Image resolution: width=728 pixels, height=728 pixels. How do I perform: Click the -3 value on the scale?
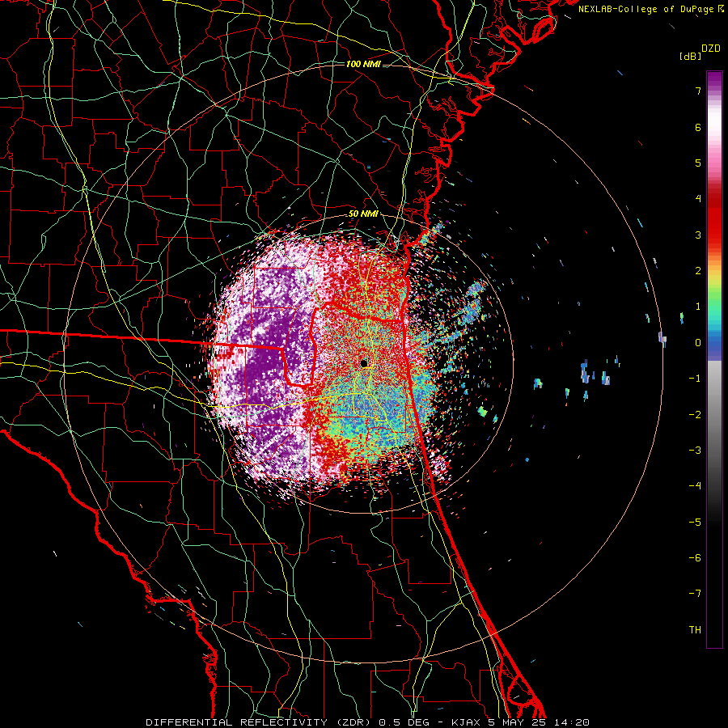(x=695, y=450)
